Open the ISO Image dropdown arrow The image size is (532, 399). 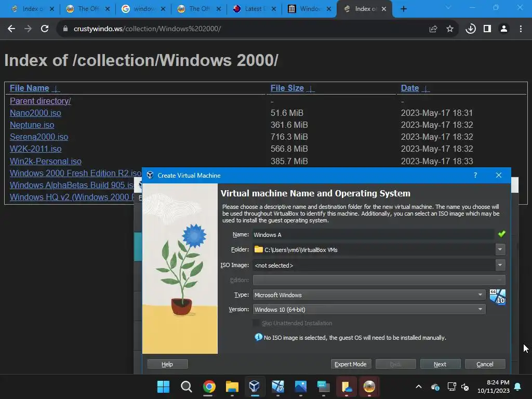click(x=500, y=265)
